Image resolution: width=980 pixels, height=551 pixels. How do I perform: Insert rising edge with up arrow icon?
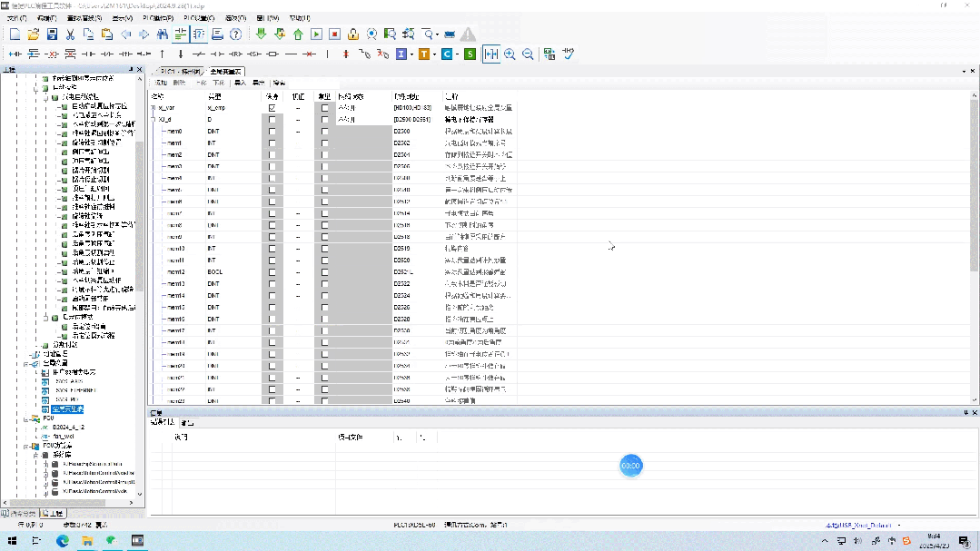point(163,54)
